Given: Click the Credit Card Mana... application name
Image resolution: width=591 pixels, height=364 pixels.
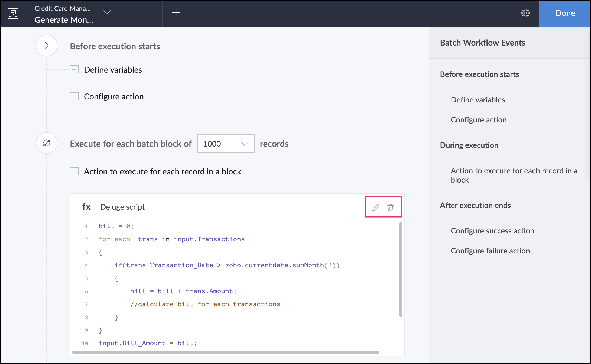Looking at the screenshot, I should pyautogui.click(x=63, y=8).
